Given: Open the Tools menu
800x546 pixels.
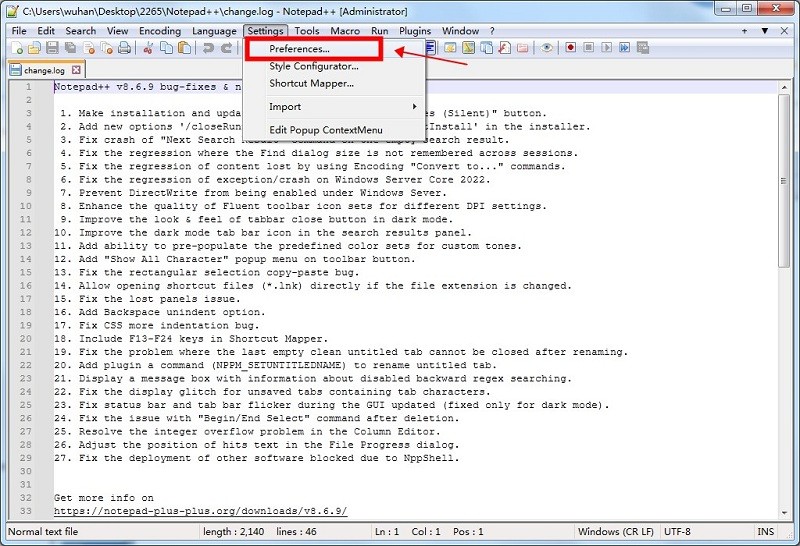Looking at the screenshot, I should click(307, 31).
